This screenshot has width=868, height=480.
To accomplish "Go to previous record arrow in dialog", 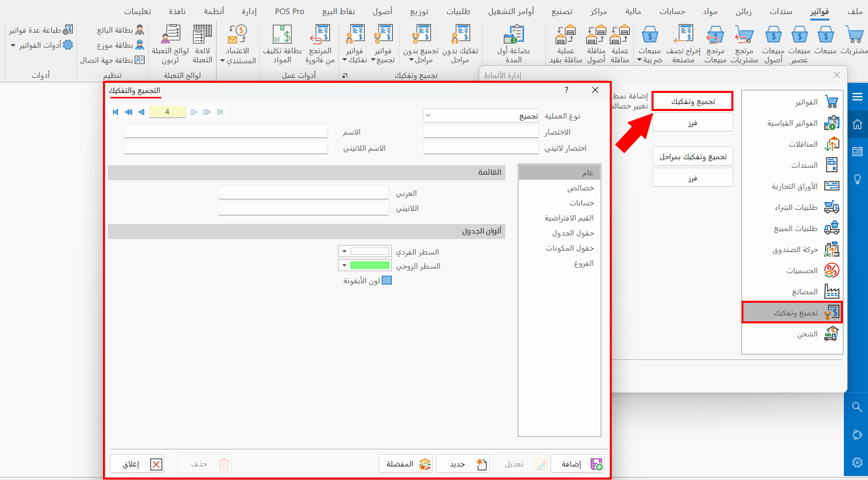I will pyautogui.click(x=142, y=112).
